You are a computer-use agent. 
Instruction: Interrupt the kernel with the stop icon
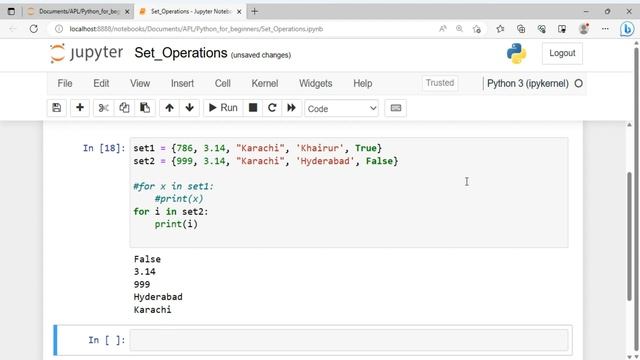pyautogui.click(x=253, y=108)
